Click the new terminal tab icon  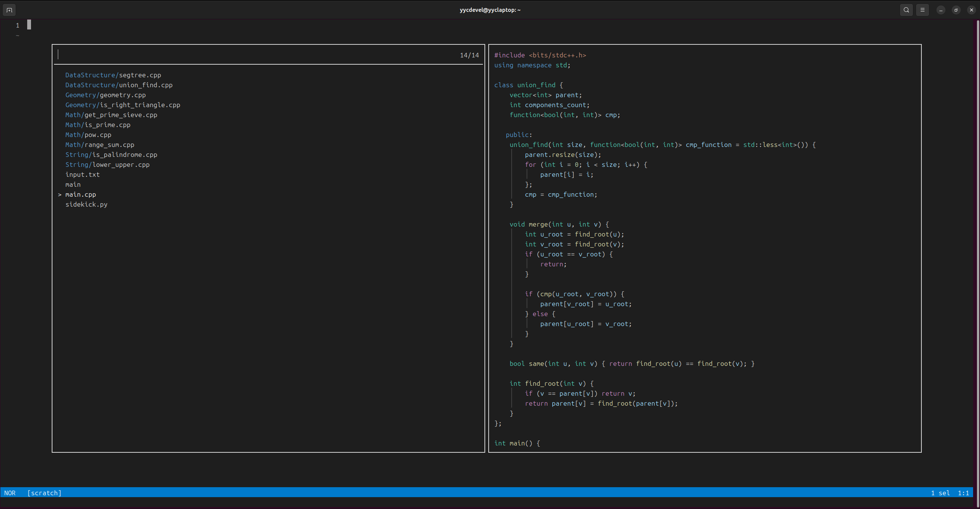tap(9, 10)
